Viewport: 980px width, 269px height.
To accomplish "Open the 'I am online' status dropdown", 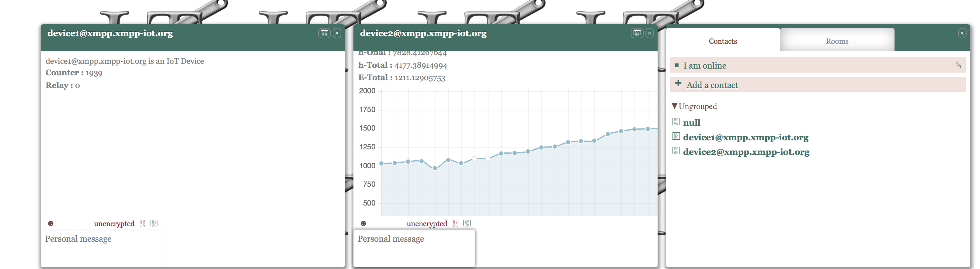I will click(x=704, y=66).
